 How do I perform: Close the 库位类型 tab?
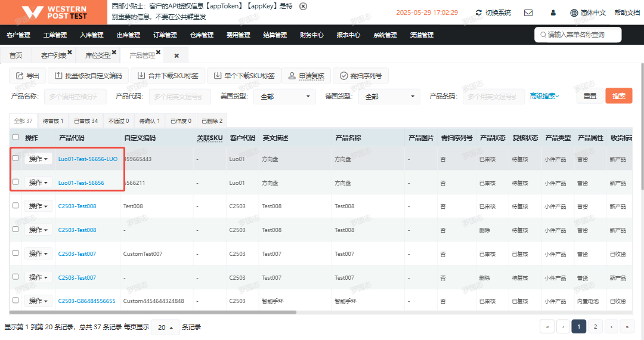(x=114, y=52)
